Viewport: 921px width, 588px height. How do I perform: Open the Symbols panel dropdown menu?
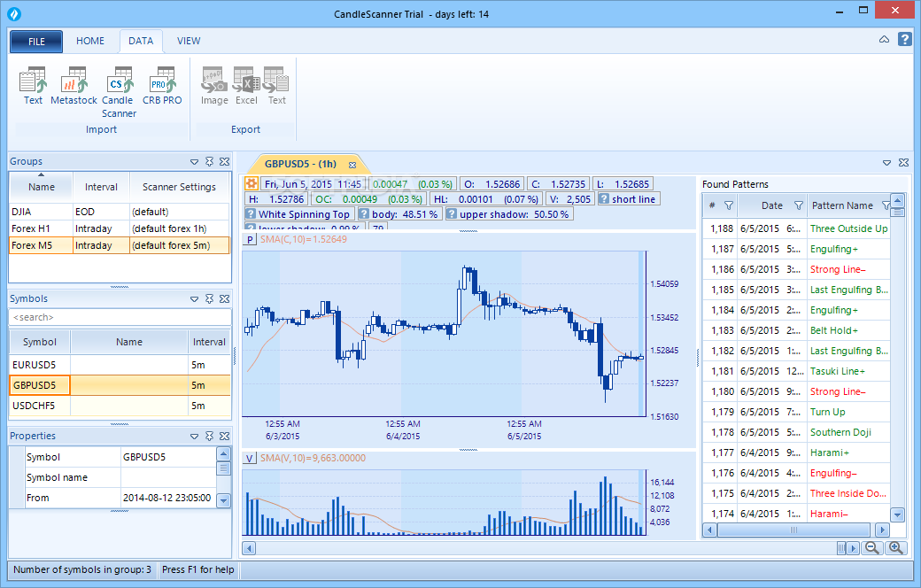coord(195,299)
